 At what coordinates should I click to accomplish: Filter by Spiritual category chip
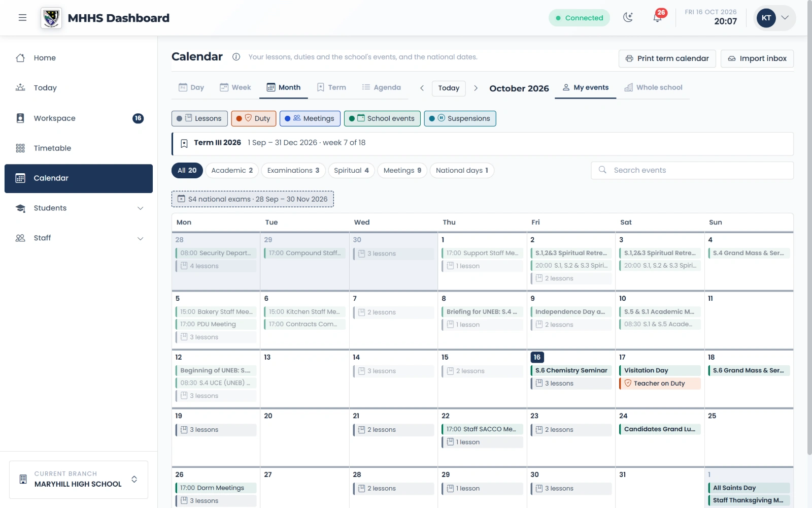[x=351, y=170]
